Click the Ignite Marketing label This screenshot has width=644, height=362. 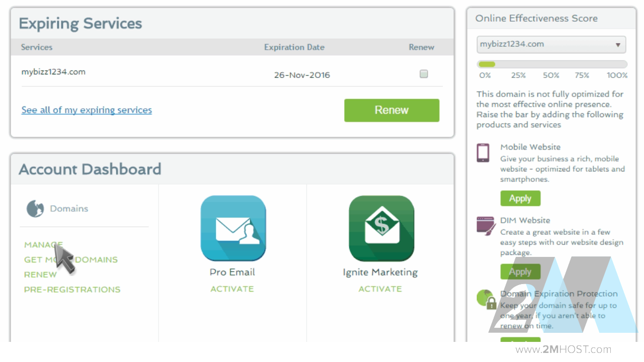tap(380, 273)
